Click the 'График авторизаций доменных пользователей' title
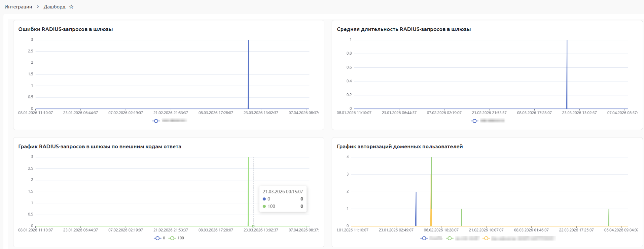The image size is (644, 249). [400, 147]
